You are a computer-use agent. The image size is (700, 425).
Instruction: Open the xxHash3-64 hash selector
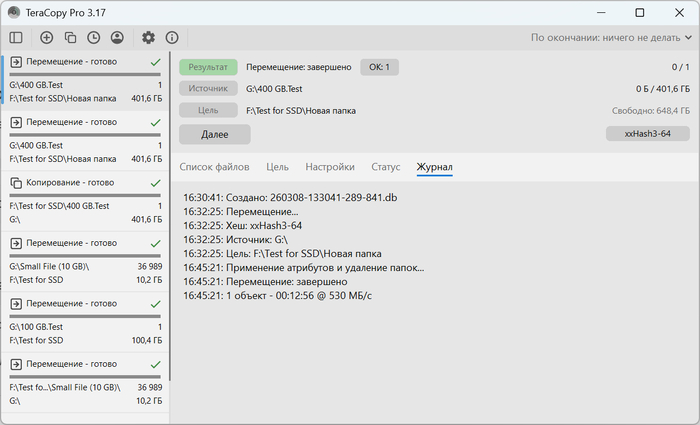tap(647, 133)
